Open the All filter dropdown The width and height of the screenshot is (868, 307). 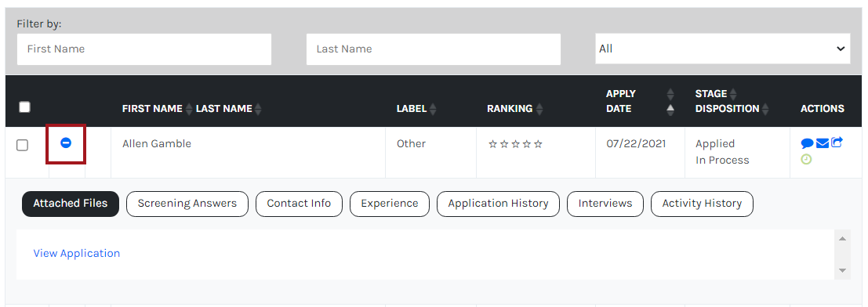click(722, 49)
